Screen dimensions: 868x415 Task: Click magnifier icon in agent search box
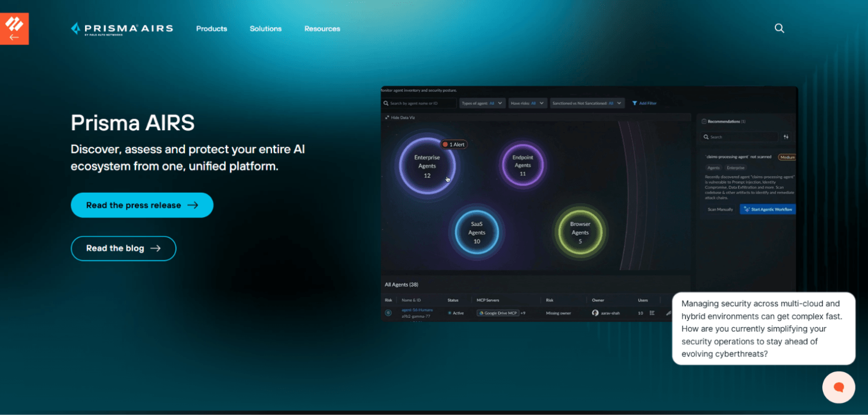[386, 104]
